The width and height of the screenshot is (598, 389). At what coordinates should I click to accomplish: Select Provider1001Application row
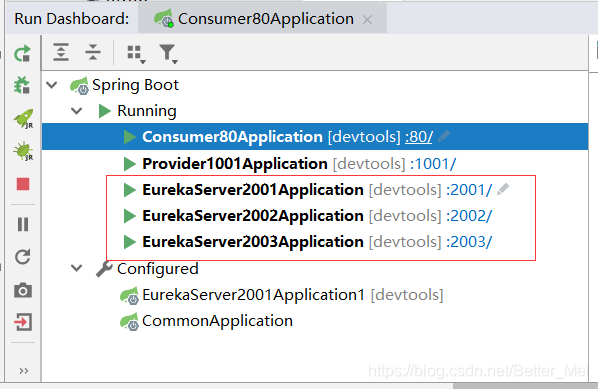(x=315, y=164)
